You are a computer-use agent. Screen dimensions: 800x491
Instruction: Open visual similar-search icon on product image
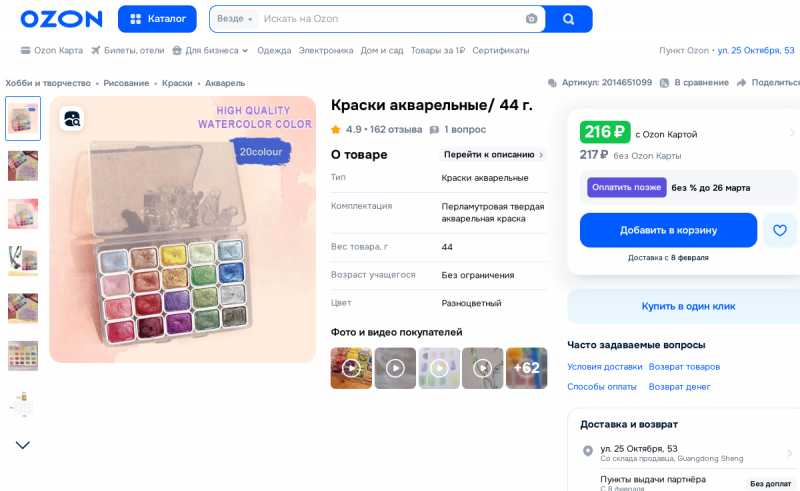(x=72, y=119)
